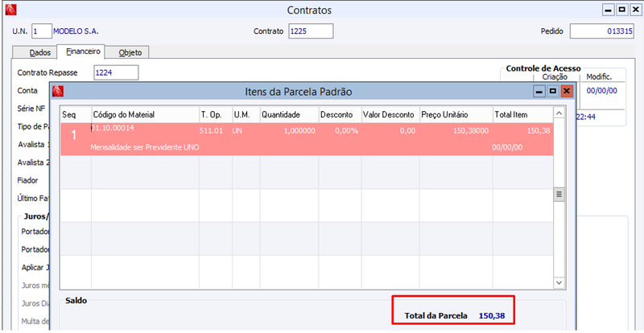Click the Total da Parcela value 150,38
644x333 pixels.
pos(491,316)
